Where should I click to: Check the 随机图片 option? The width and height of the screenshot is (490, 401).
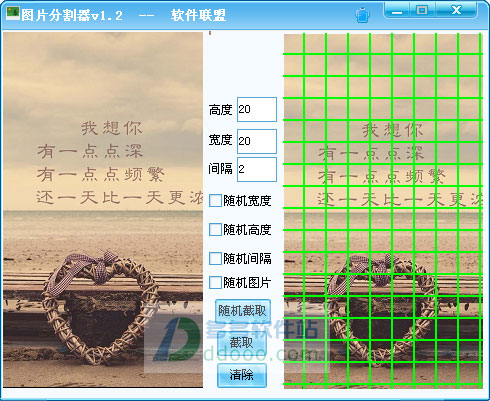click(215, 283)
